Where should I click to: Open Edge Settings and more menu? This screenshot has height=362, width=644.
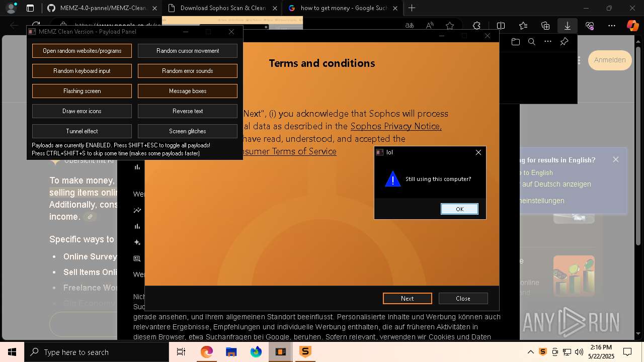[612, 26]
